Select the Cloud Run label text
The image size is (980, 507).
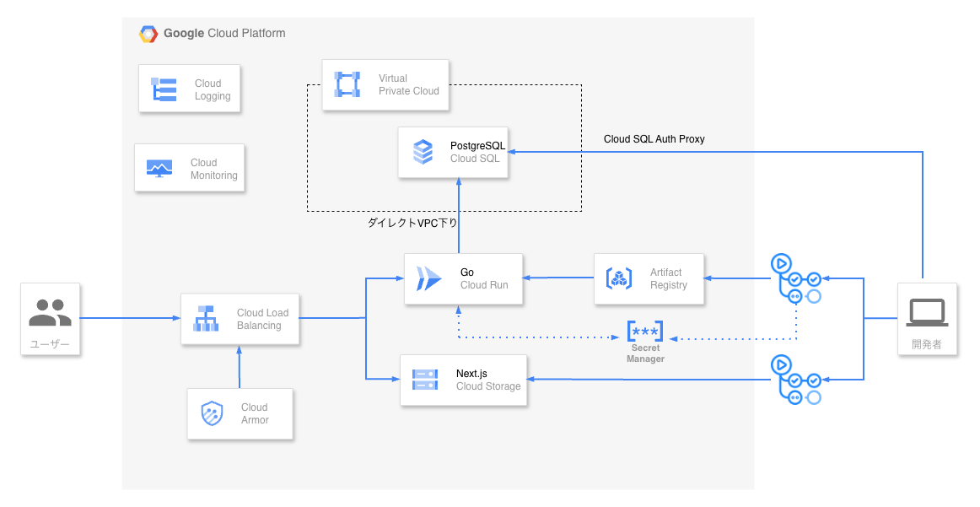click(484, 285)
